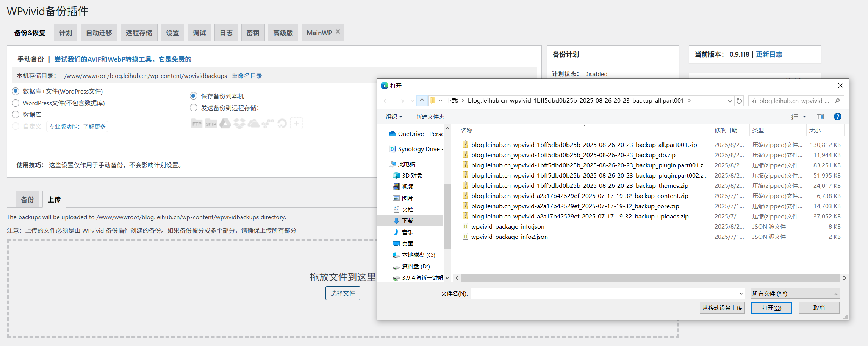
Task: Select the database-only backup radio button
Action: (16, 114)
